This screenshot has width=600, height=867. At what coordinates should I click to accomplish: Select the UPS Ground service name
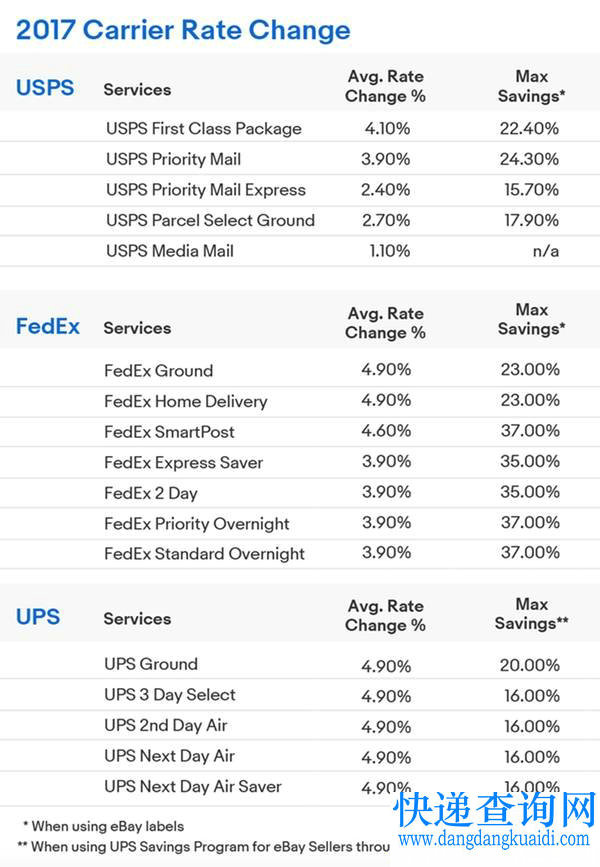[151, 664]
